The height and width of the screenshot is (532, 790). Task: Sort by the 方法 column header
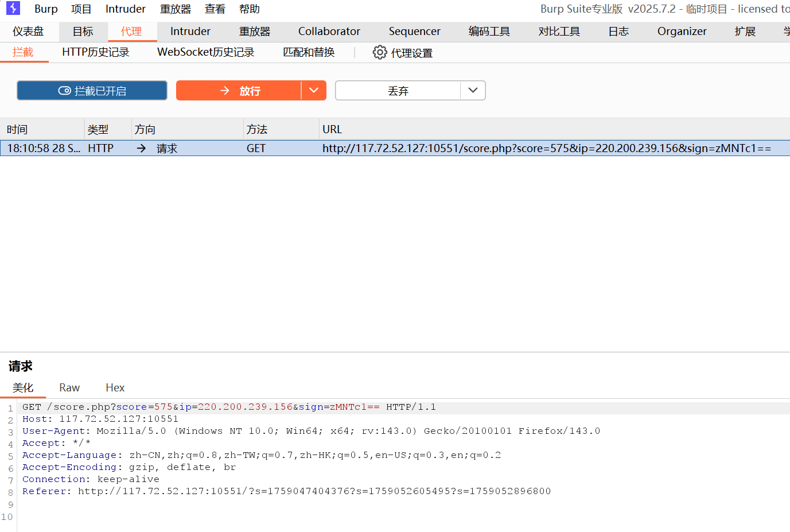[281, 129]
